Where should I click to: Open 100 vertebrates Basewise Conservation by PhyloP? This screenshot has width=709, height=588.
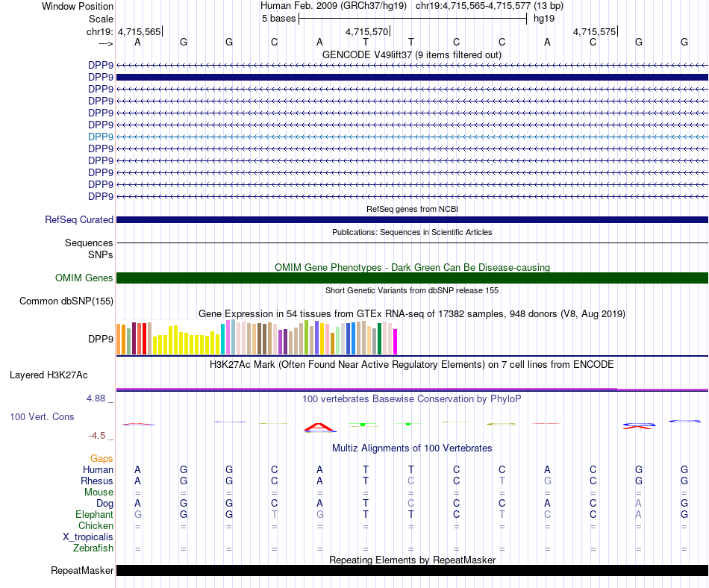point(411,398)
